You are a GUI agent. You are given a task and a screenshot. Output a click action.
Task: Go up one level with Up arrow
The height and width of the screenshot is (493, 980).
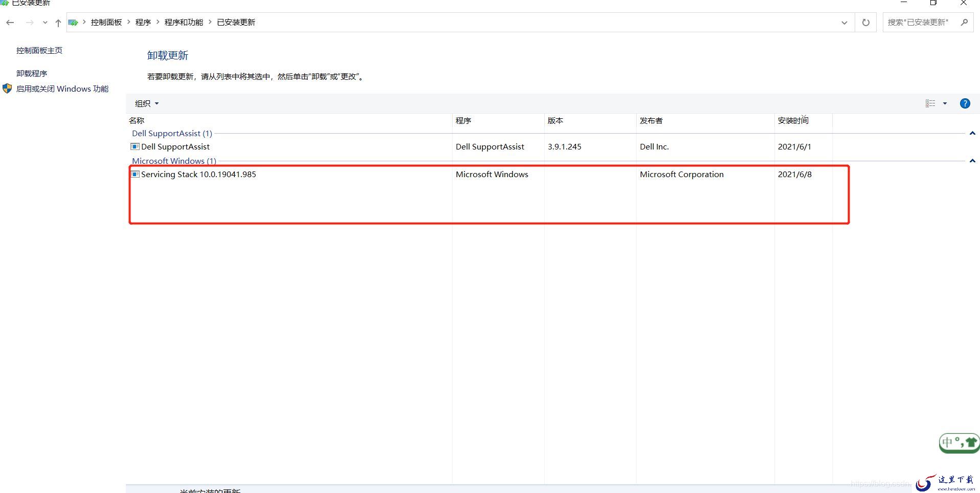click(x=58, y=23)
